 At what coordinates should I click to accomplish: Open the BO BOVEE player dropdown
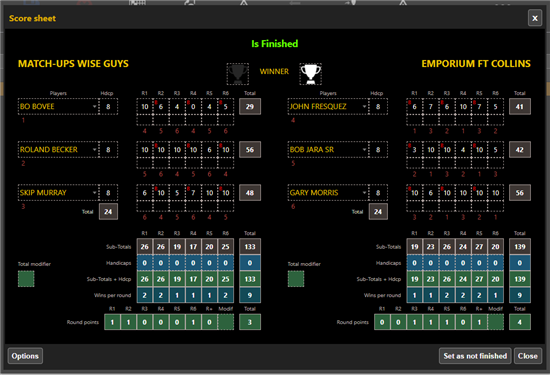95,106
